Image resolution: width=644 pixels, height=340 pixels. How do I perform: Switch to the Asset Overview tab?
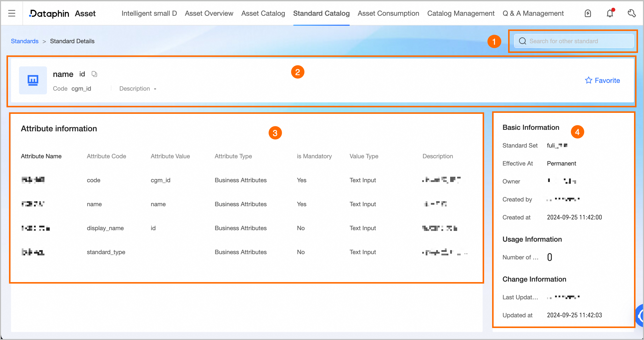click(x=209, y=13)
